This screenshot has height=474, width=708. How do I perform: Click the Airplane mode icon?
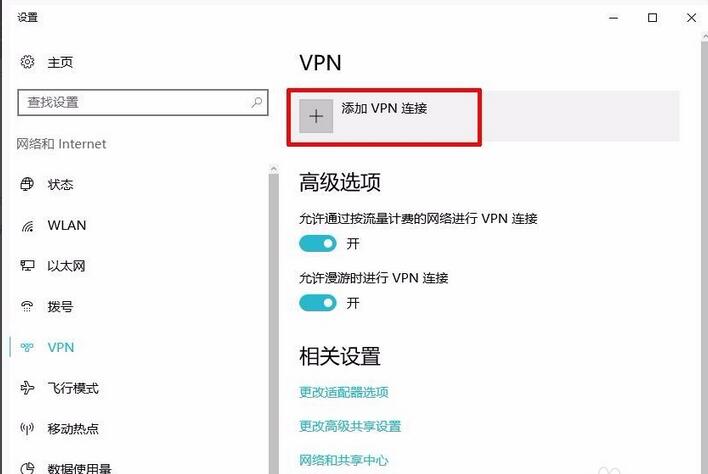27,388
